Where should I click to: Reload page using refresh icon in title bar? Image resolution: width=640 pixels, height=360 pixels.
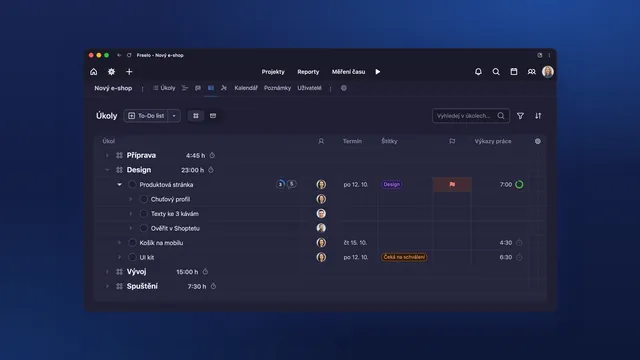(129, 55)
